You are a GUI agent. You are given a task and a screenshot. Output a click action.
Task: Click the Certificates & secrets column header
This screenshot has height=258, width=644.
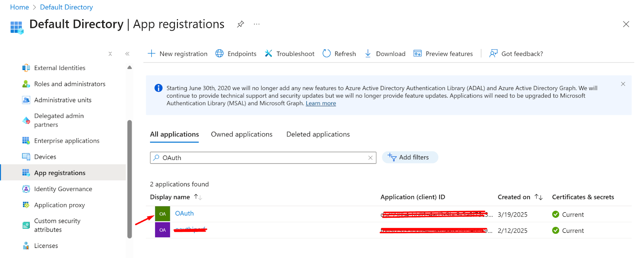[x=583, y=197]
